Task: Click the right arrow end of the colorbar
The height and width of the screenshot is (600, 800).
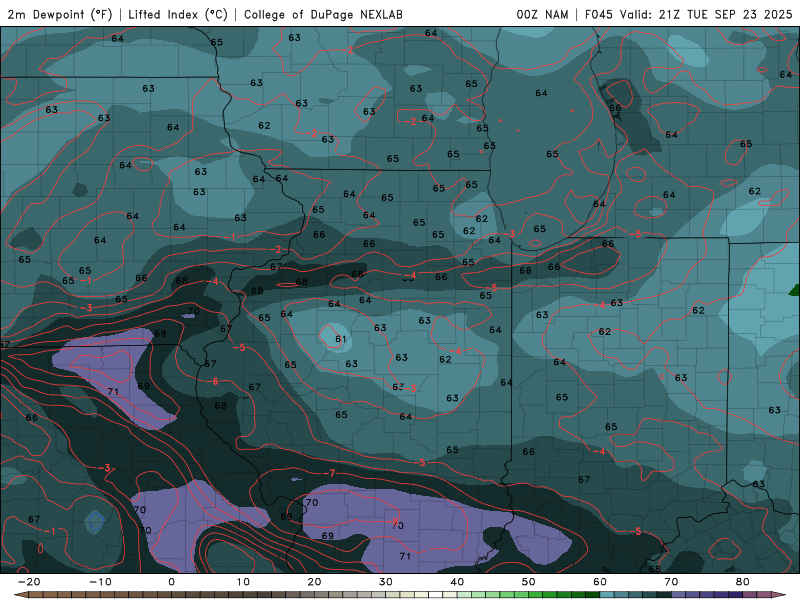Action: click(x=778, y=595)
